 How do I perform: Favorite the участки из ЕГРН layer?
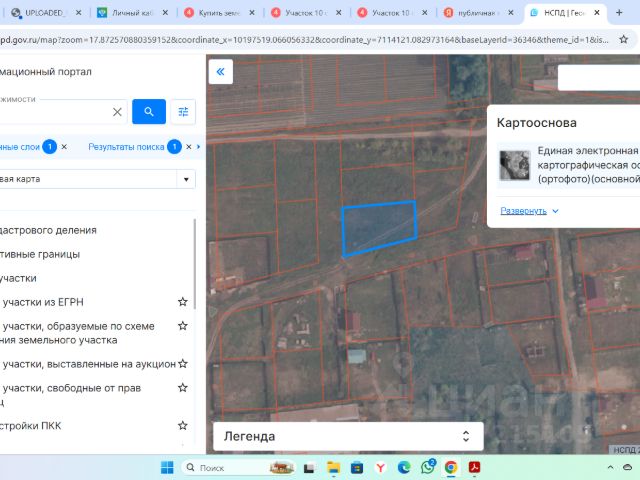(182, 302)
